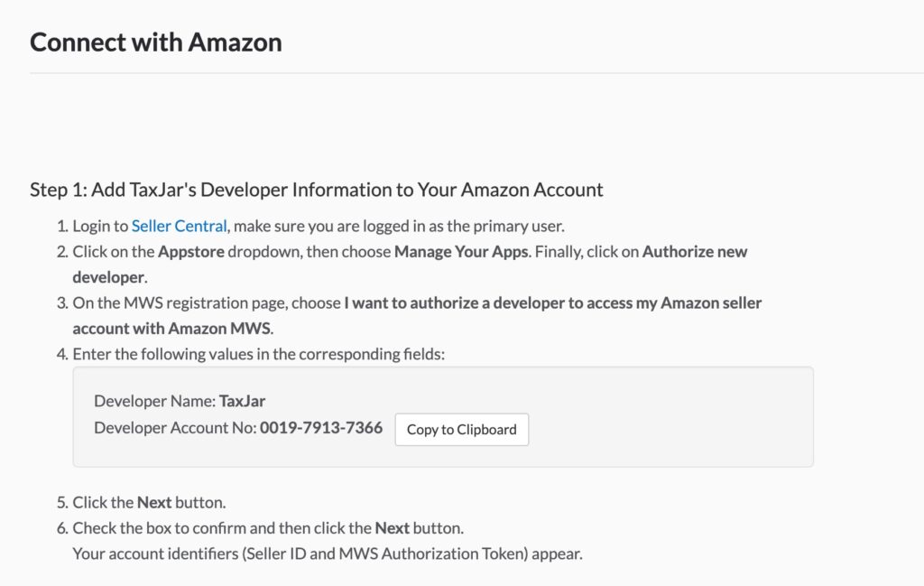Click the 'Your account identifiers' sentence
Screen dimensions: 924x586
[x=327, y=553]
